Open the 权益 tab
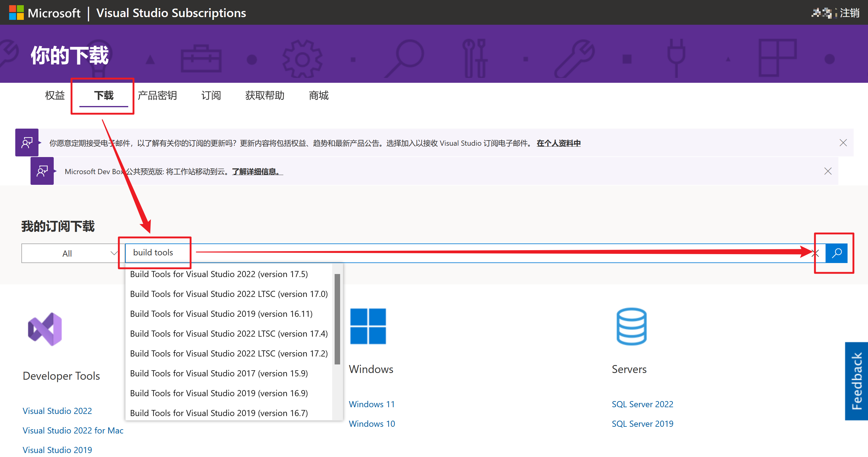The height and width of the screenshot is (457, 868). click(55, 95)
